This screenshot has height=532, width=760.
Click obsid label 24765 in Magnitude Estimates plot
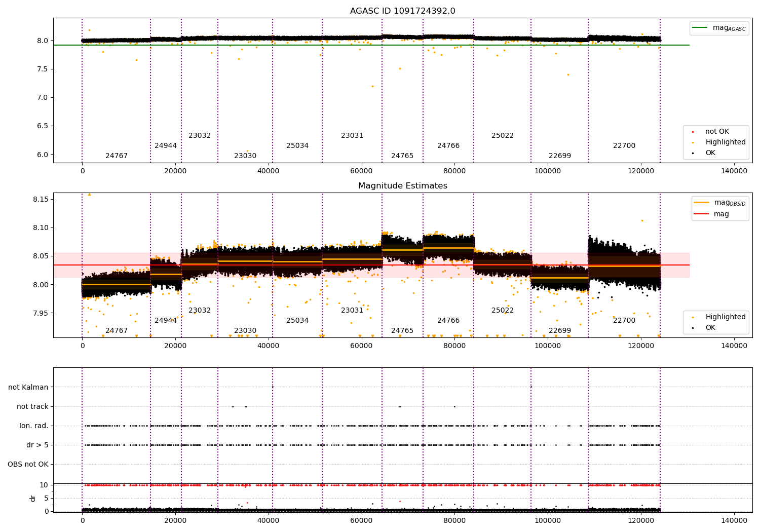coord(402,331)
